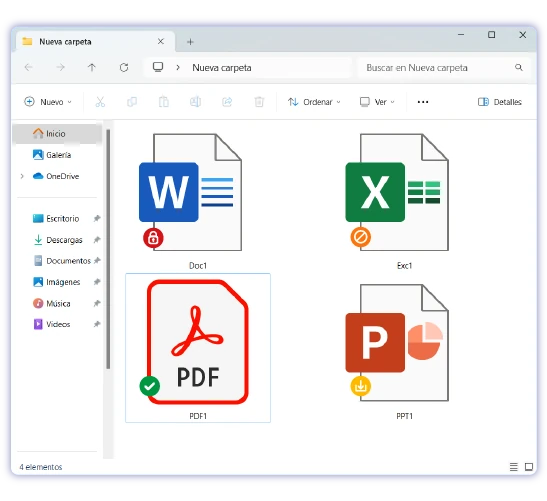The width and height of the screenshot is (547, 501).
Task: Click the pin icon next to Música
Action: tap(97, 304)
